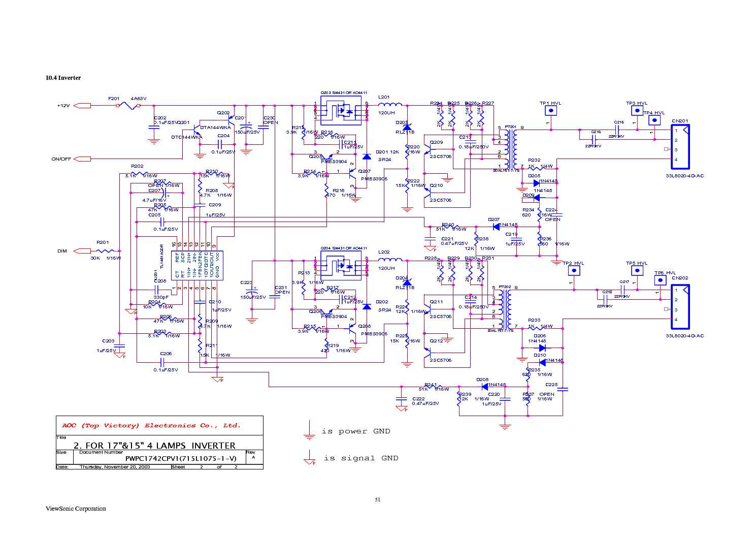Click the 'C223' capacitor label
The width and height of the screenshot is (756, 535).
tap(246, 282)
